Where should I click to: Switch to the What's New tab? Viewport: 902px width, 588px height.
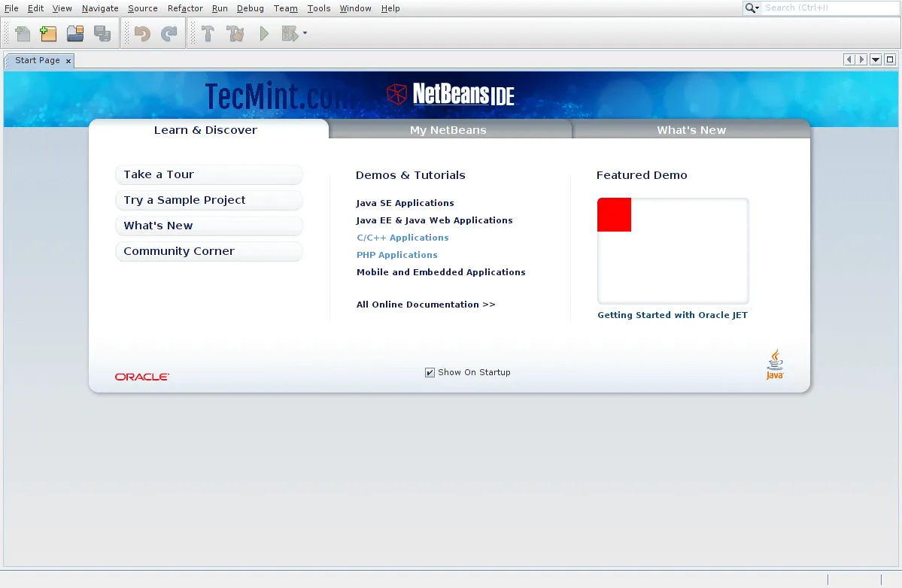(691, 130)
